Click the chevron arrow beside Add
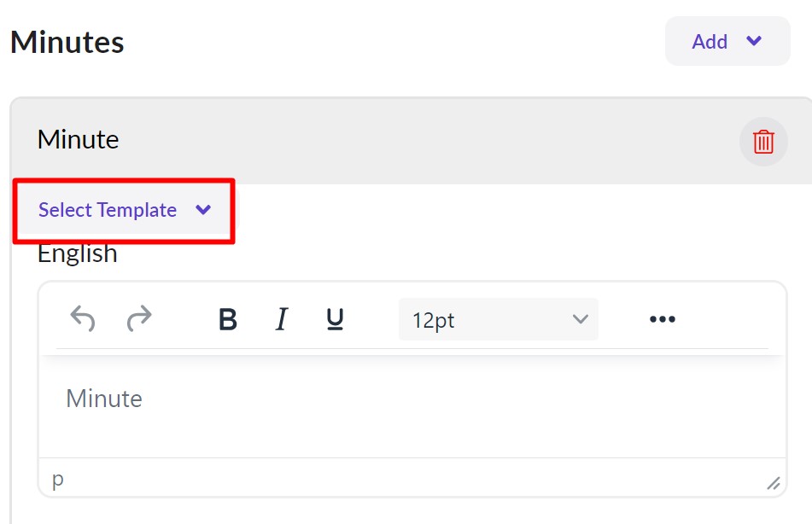 (x=754, y=41)
